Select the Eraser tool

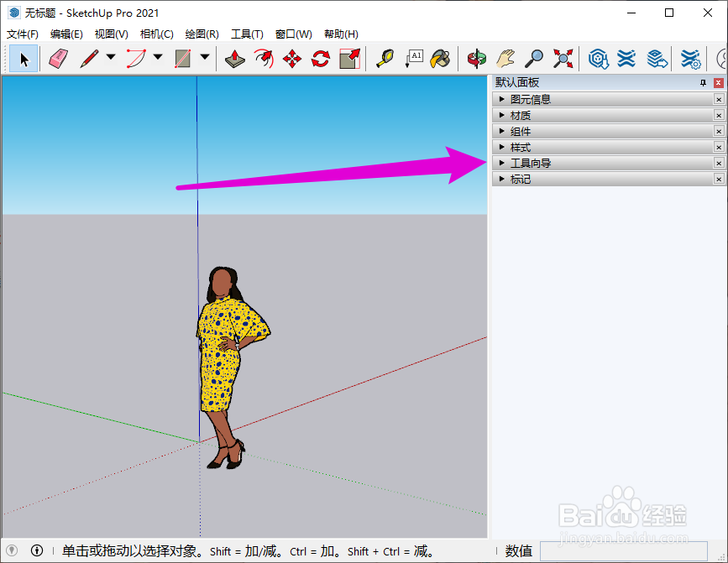tap(57, 58)
